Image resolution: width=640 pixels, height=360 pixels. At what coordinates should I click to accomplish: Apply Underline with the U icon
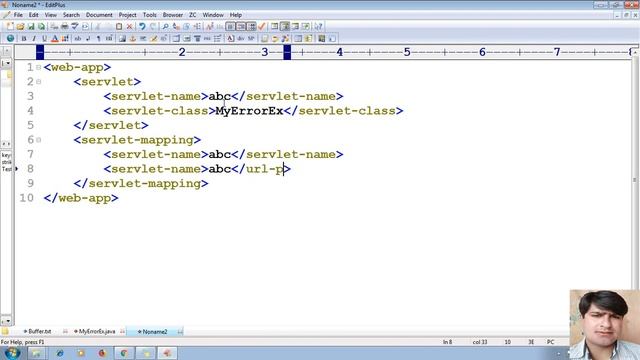point(44,38)
